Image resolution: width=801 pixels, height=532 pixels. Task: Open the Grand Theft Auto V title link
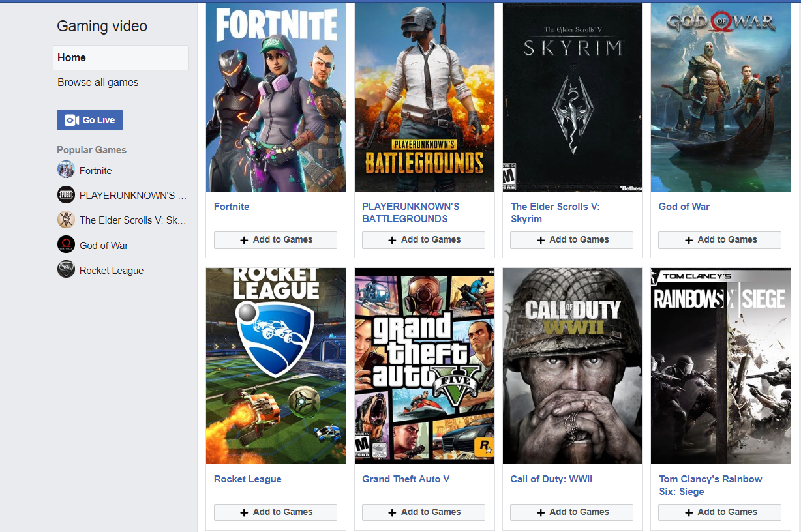tap(406, 479)
